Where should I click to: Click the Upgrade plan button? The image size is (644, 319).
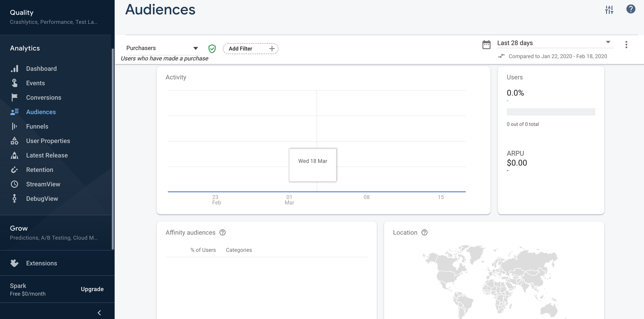click(x=92, y=289)
